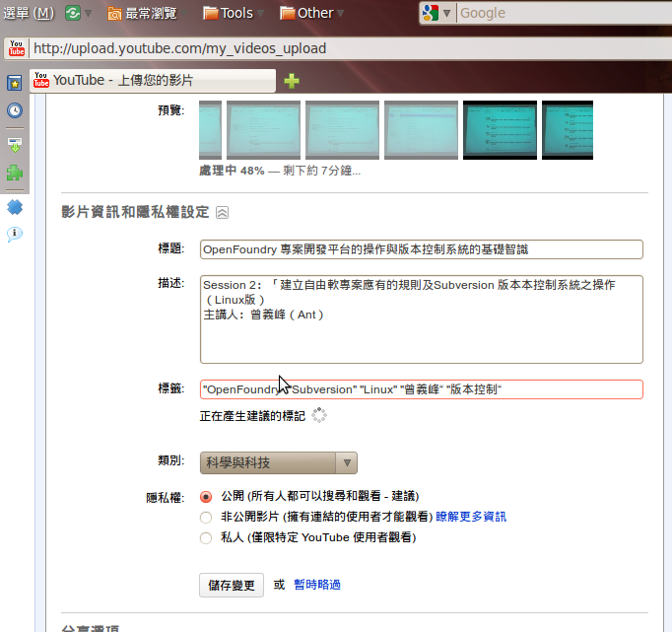
Task: Click the blue badge sidebar icon
Action: [15, 207]
